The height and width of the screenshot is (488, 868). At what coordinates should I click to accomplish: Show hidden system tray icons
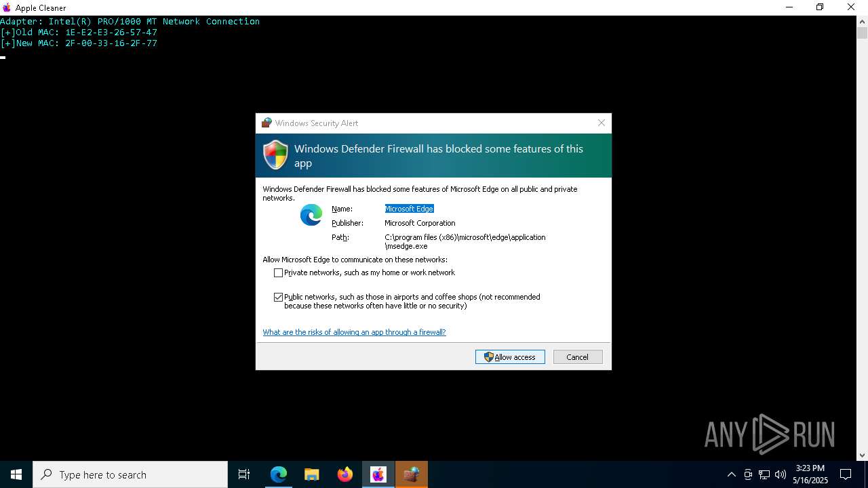click(731, 474)
